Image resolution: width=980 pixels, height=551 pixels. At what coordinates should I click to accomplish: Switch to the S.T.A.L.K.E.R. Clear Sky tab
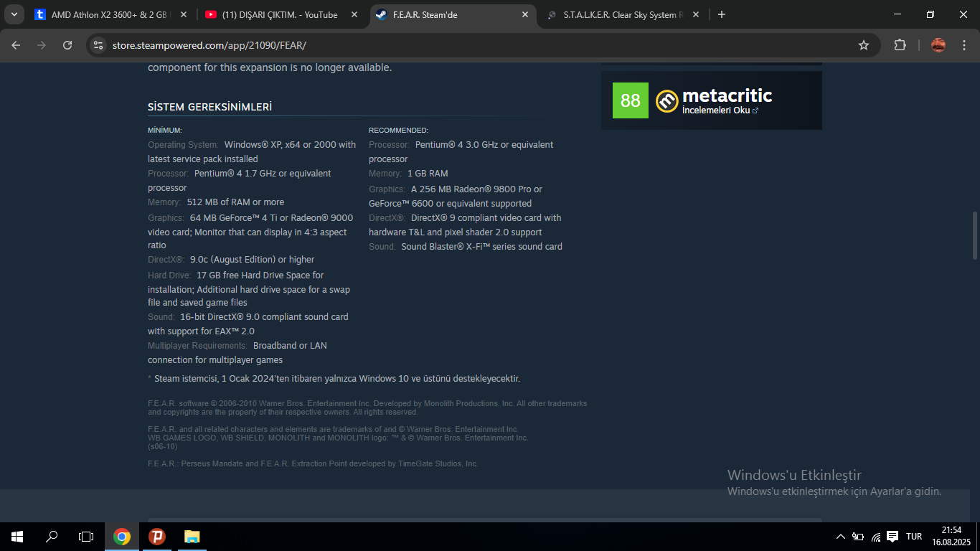click(624, 14)
